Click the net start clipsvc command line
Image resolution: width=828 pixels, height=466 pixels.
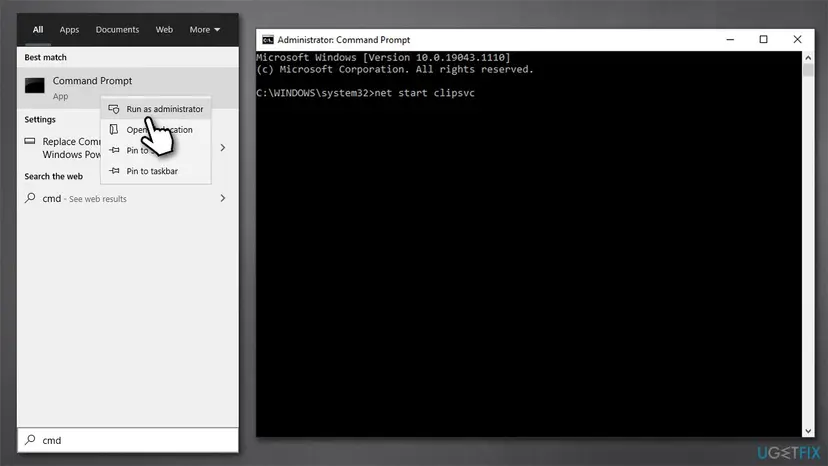pyautogui.click(x=365, y=93)
